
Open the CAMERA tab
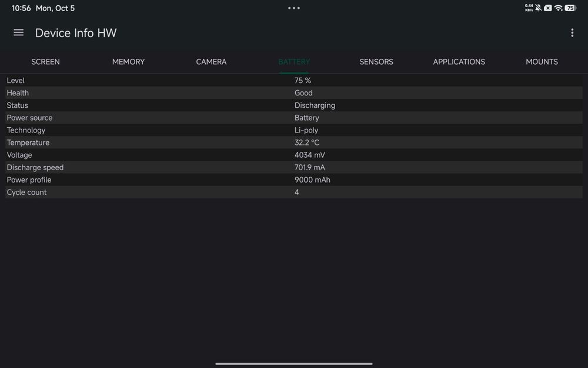coord(211,62)
